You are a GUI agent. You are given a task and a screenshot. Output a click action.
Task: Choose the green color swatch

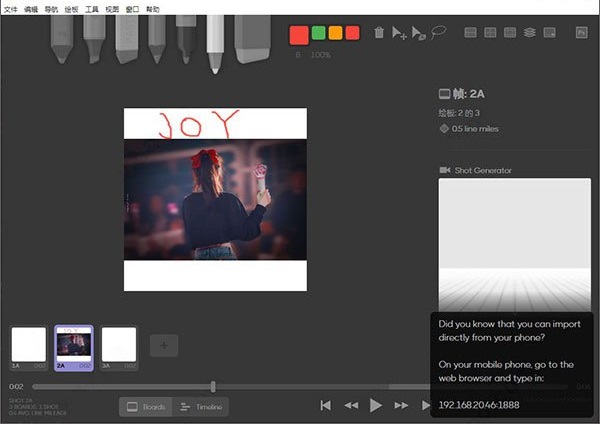[318, 33]
